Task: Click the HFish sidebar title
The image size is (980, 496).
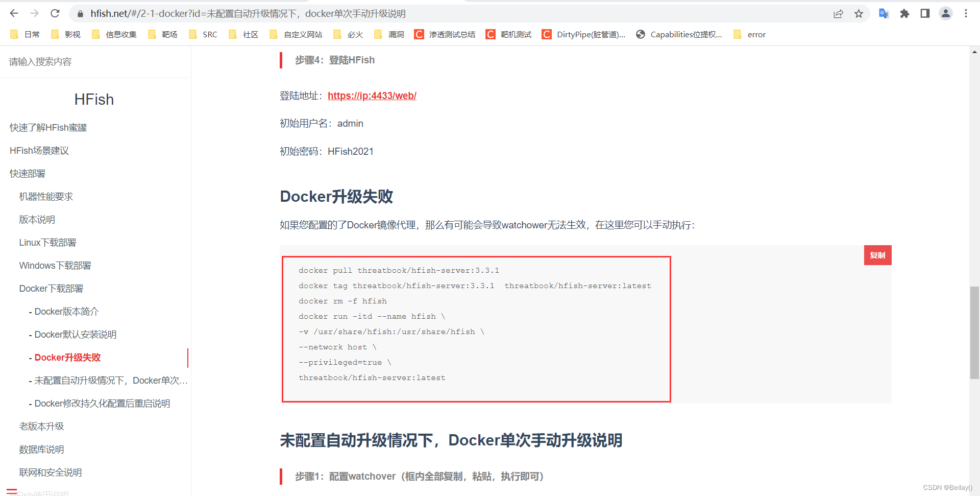Action: point(94,99)
